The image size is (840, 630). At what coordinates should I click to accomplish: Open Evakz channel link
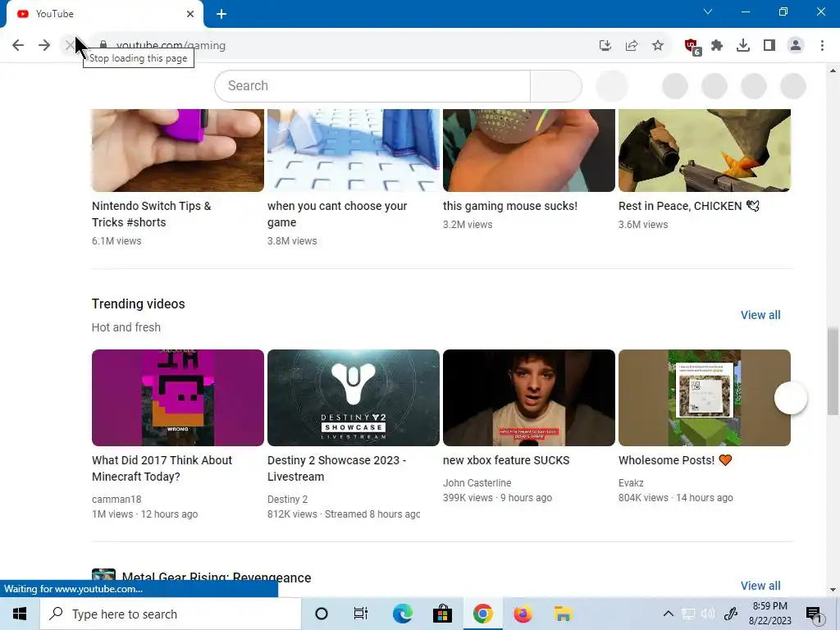631,482
